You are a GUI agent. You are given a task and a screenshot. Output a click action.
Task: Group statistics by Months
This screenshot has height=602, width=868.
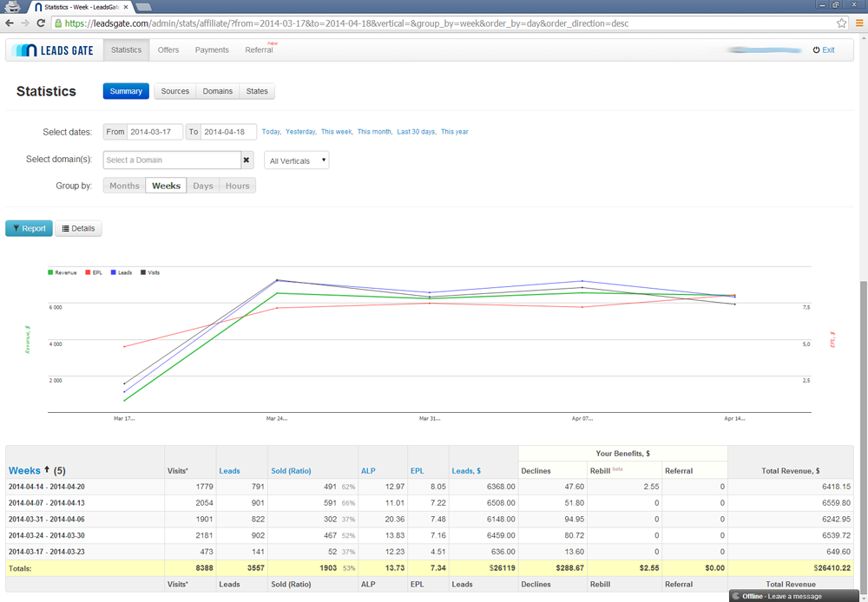(x=124, y=186)
